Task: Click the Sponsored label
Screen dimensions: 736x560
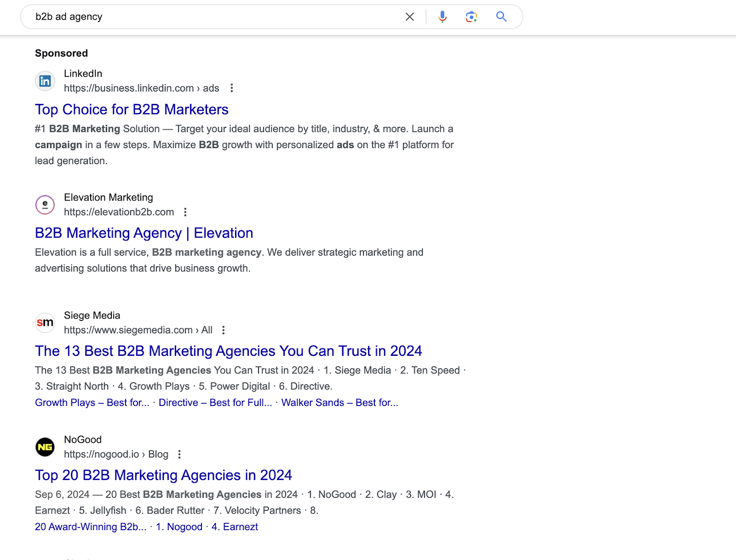Action: [61, 53]
